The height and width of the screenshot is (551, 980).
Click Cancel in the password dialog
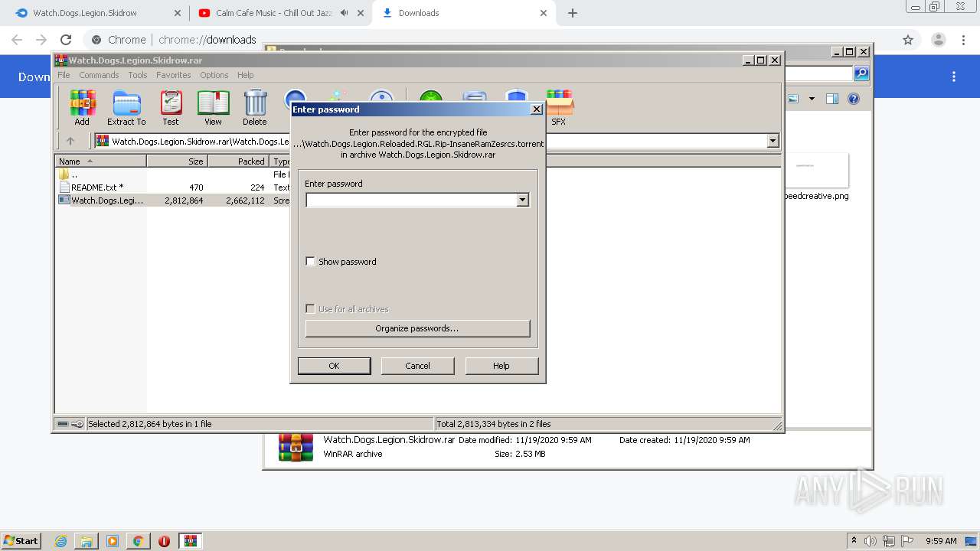[417, 366]
